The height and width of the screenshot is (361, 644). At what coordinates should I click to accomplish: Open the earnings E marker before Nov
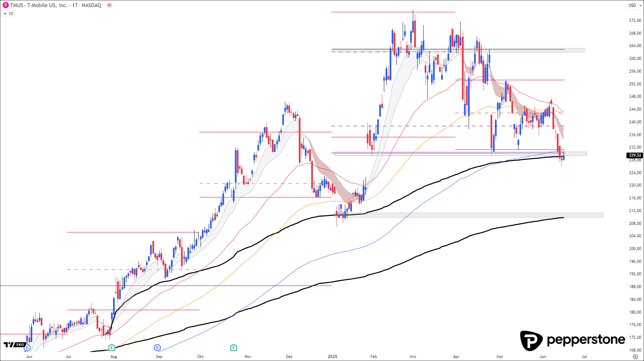coord(234,348)
